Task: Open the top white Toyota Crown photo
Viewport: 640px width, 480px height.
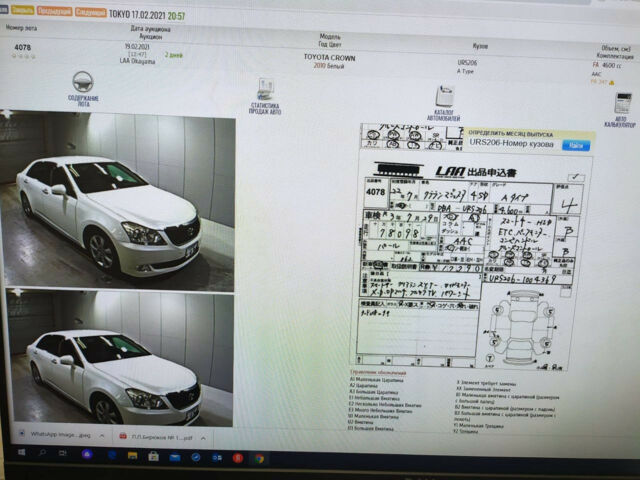Action: 118,201
